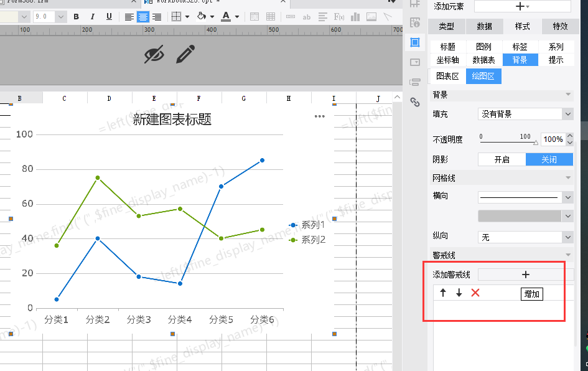Viewport: 588px width, 371px height.
Task: Move warning line up with arrow
Action: [x=443, y=293]
